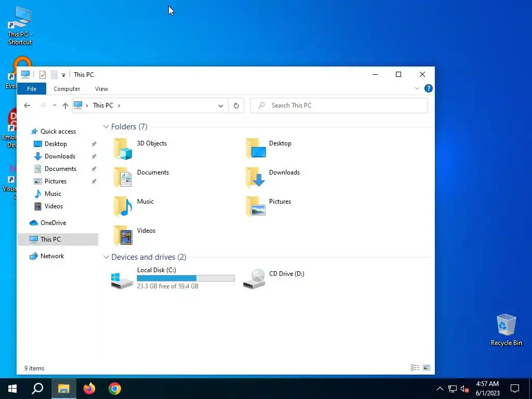This screenshot has height=399, width=532.
Task: Expand the ribbon using the chevron
Action: [x=417, y=88]
